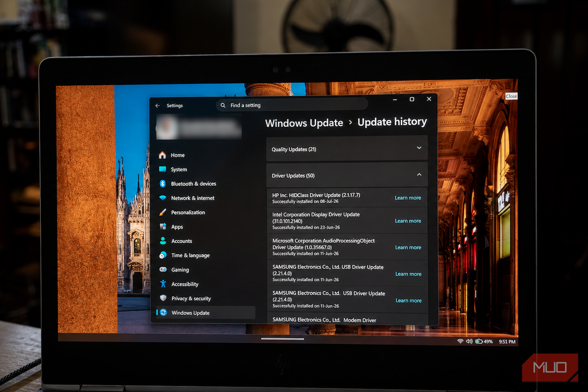Click the Apps grid icon
This screenshot has height=392, width=588.
(163, 227)
